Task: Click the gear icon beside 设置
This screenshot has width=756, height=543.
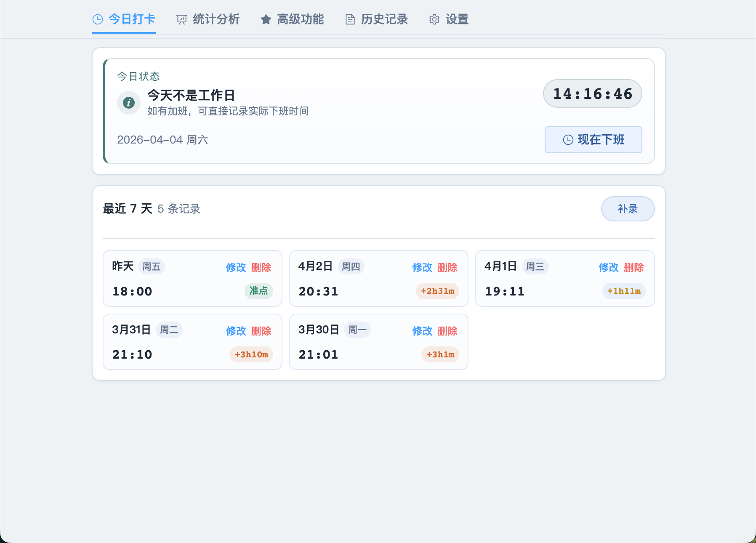Action: (434, 20)
